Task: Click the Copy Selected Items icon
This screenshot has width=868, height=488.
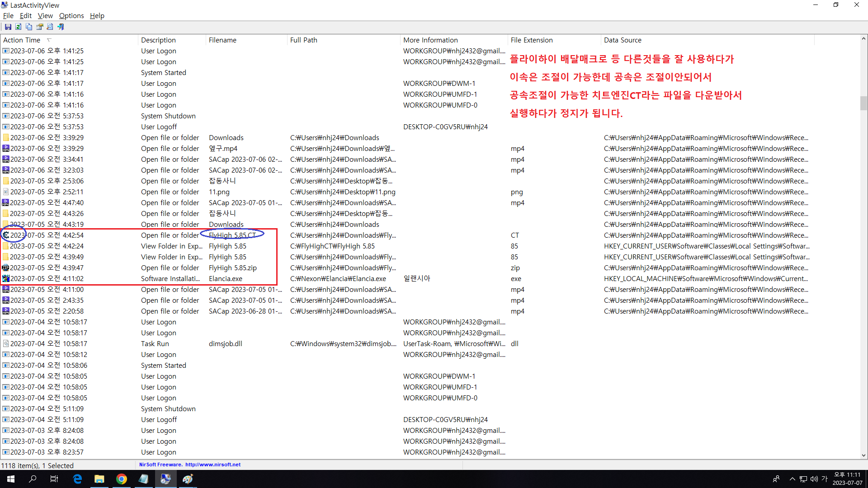Action: pos(29,27)
